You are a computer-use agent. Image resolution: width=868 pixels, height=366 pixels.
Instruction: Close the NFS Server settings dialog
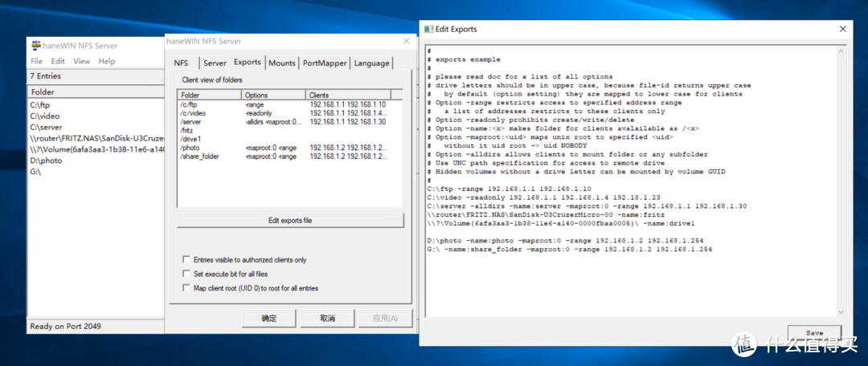point(406,42)
